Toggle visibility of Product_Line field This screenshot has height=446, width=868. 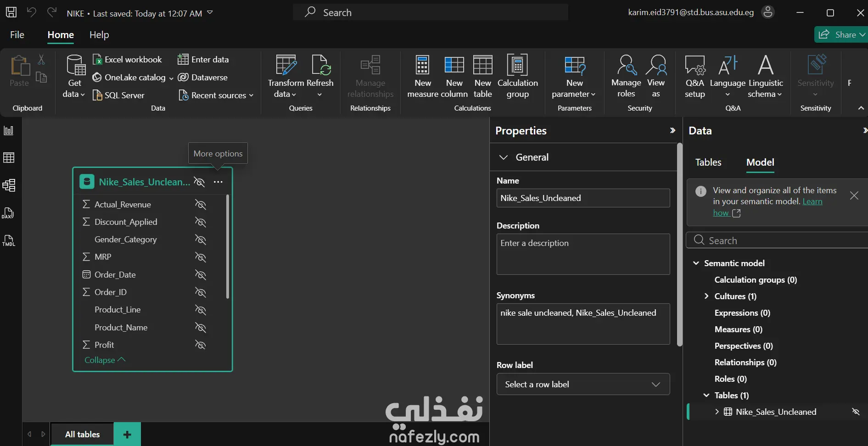point(201,310)
